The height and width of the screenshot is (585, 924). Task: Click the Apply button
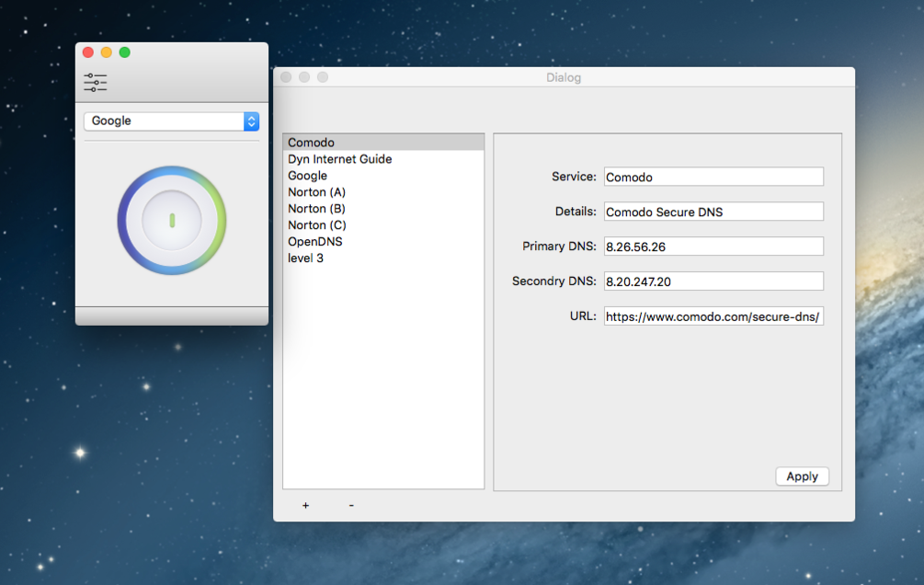tap(802, 476)
